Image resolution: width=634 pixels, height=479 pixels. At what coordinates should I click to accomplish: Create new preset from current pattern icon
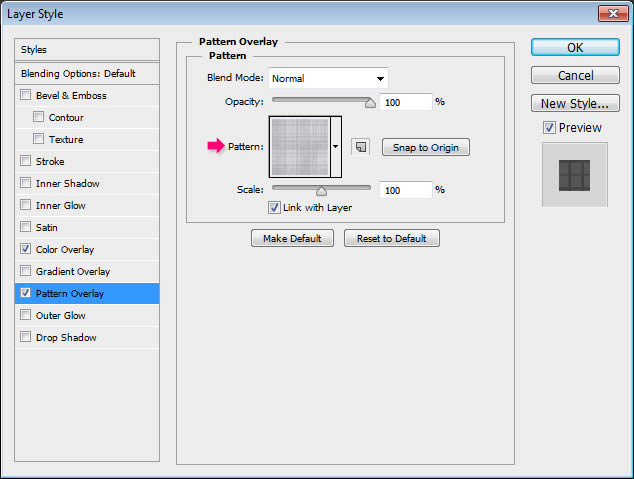[360, 147]
